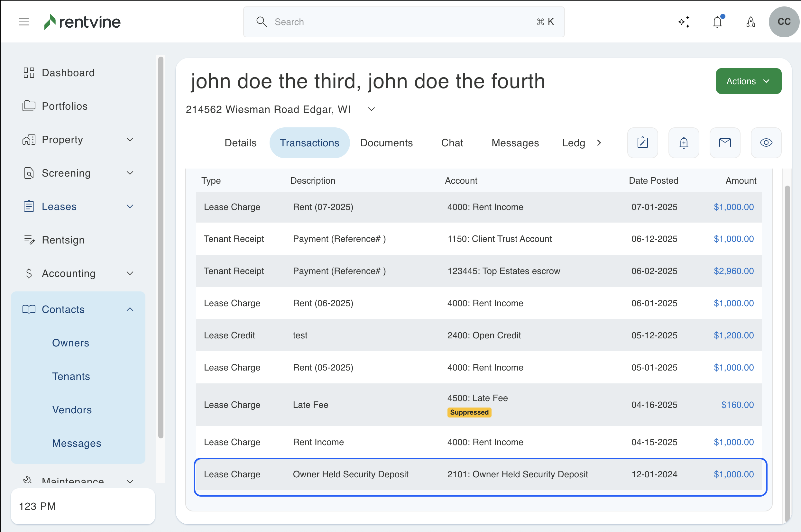Open the Actions dropdown button
Viewport: 801px width, 532px height.
pos(749,81)
